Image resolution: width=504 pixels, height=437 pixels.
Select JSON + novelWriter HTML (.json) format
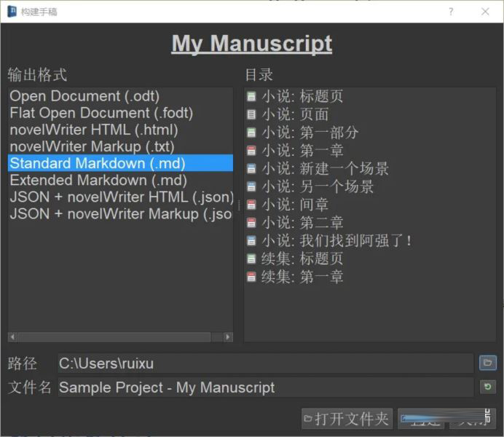pos(120,197)
